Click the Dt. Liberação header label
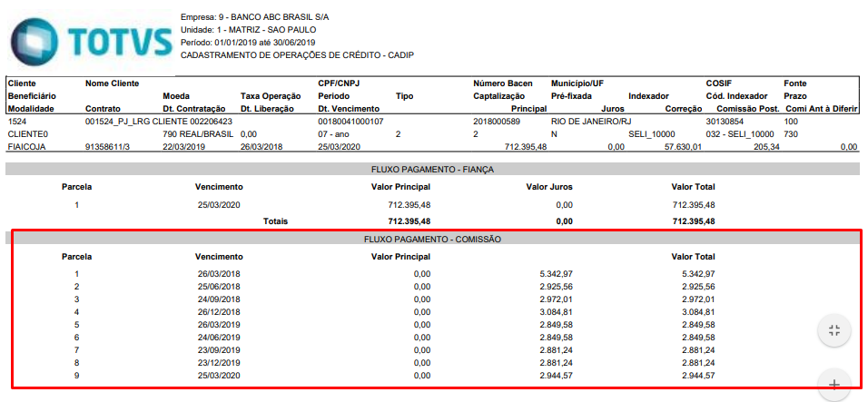 [x=267, y=109]
